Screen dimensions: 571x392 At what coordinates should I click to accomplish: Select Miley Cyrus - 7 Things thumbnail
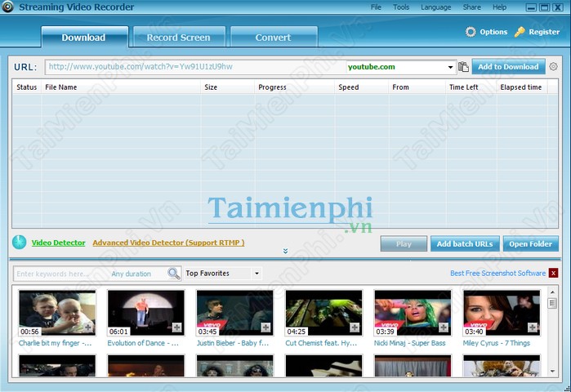point(502,313)
